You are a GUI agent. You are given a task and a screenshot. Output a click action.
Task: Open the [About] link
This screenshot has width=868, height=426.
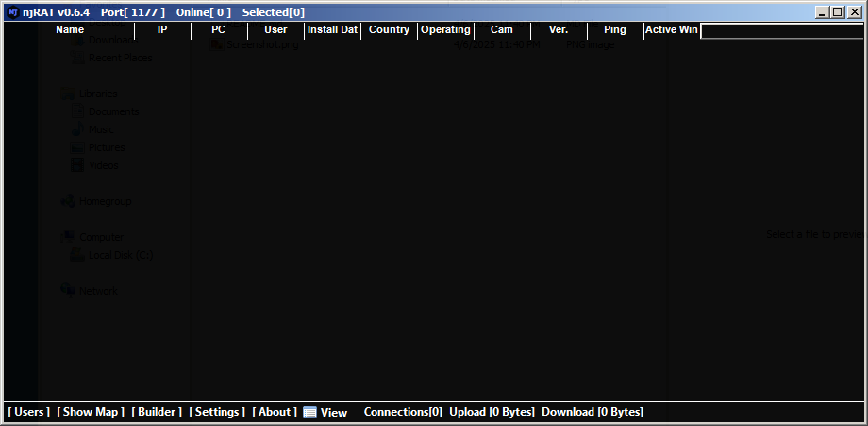[275, 412]
